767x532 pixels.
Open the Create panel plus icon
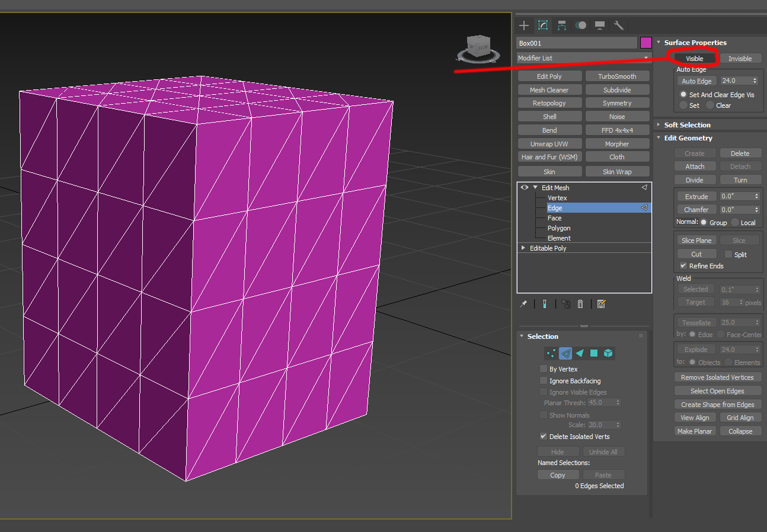pyautogui.click(x=523, y=25)
